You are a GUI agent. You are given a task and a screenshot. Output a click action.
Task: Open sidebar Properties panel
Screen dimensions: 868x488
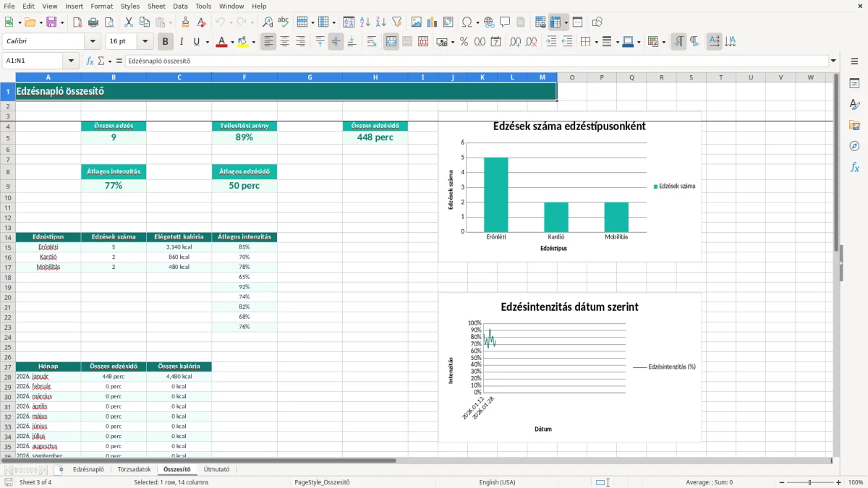[x=854, y=83]
